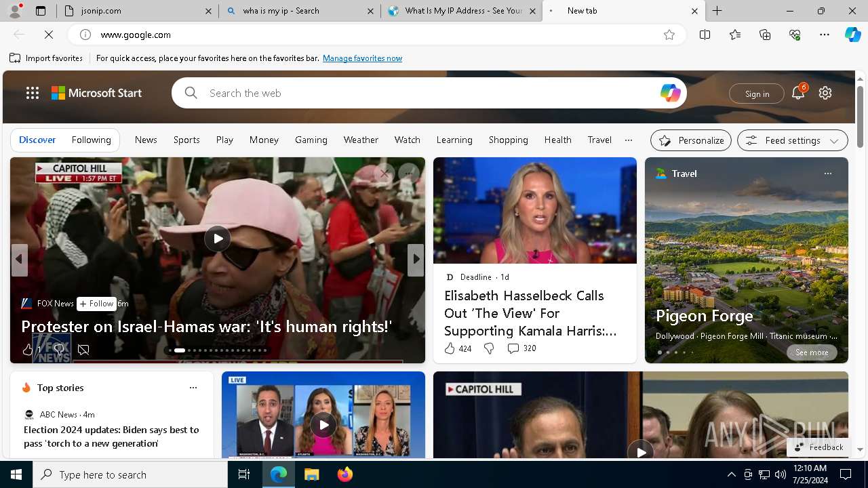868x488 pixels.
Task: Open the Weather category
Action: pyautogui.click(x=361, y=140)
